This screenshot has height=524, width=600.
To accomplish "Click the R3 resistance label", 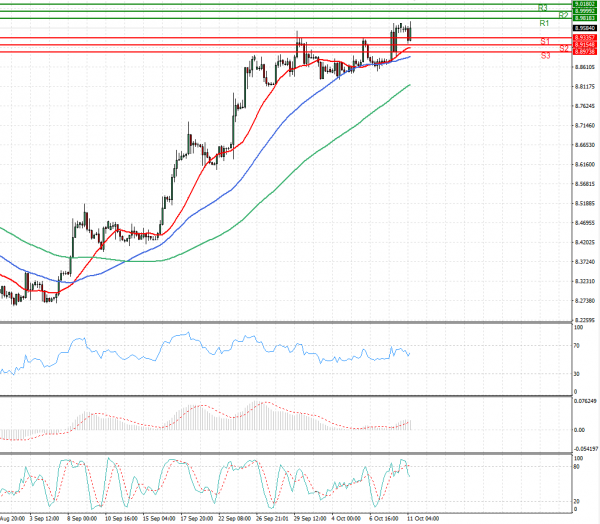I will 543,8.
